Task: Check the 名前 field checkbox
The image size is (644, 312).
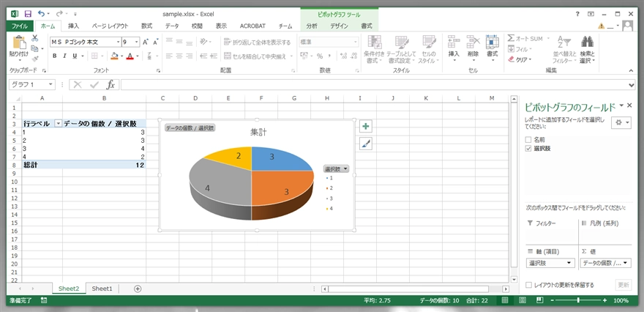Action: [x=528, y=140]
